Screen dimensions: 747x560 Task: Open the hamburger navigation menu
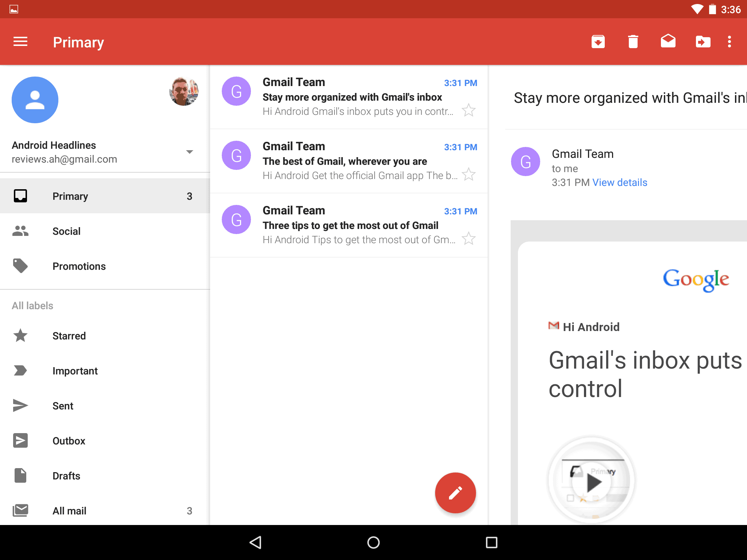tap(20, 42)
